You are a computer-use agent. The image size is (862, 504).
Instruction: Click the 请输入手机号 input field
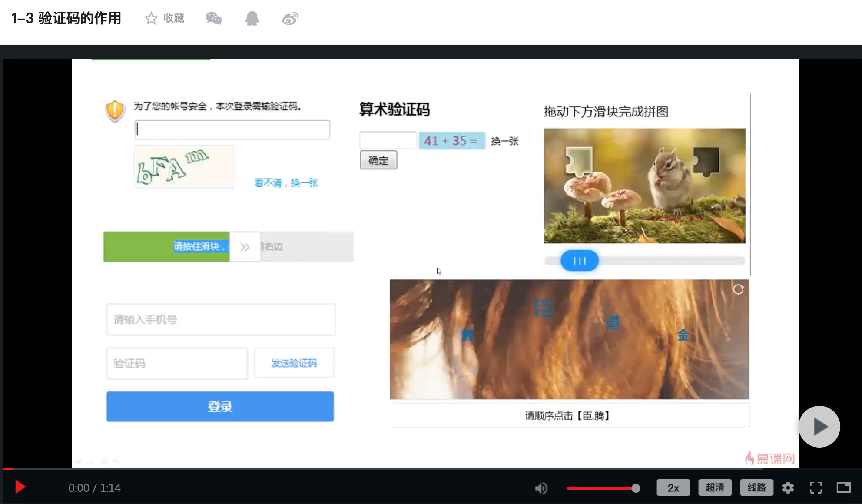click(221, 319)
